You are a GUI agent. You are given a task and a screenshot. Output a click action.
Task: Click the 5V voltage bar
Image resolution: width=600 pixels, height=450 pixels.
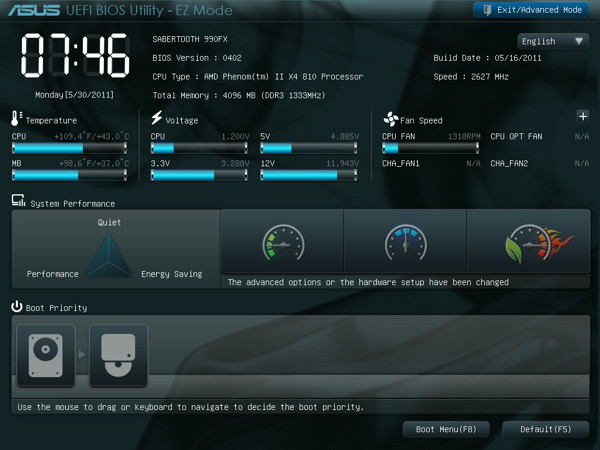[309, 148]
